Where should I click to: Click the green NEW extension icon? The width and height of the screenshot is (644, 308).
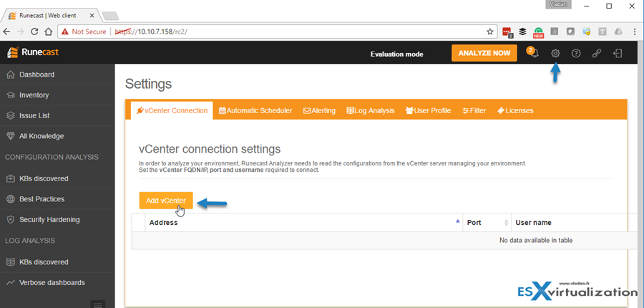538,32
